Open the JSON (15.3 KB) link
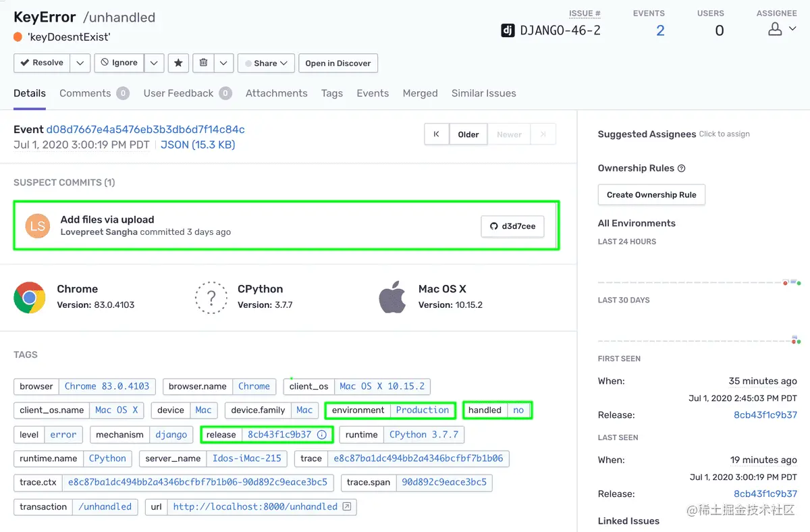The height and width of the screenshot is (532, 810). [198, 144]
